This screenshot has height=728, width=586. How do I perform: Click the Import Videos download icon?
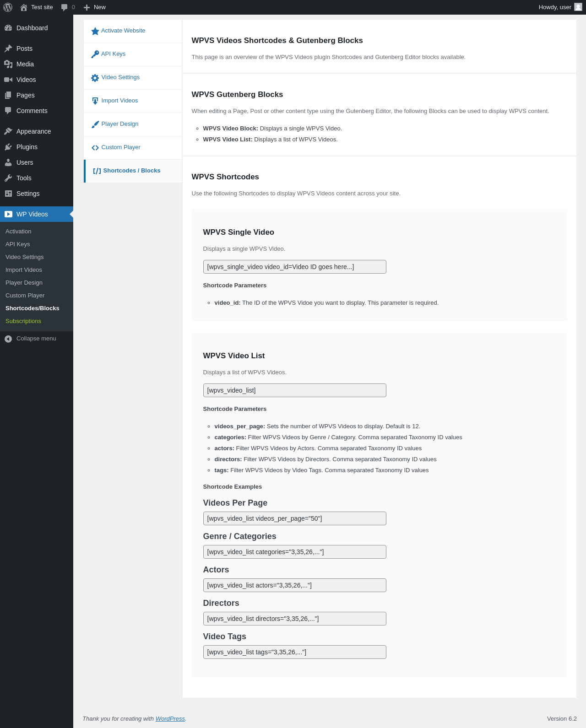95,101
